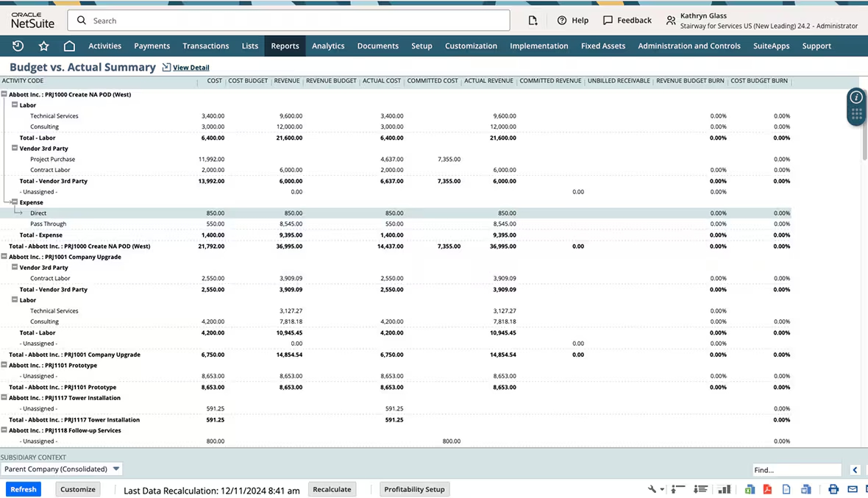Open the Transactions menu
The height and width of the screenshot is (498, 868).
pyautogui.click(x=205, y=46)
